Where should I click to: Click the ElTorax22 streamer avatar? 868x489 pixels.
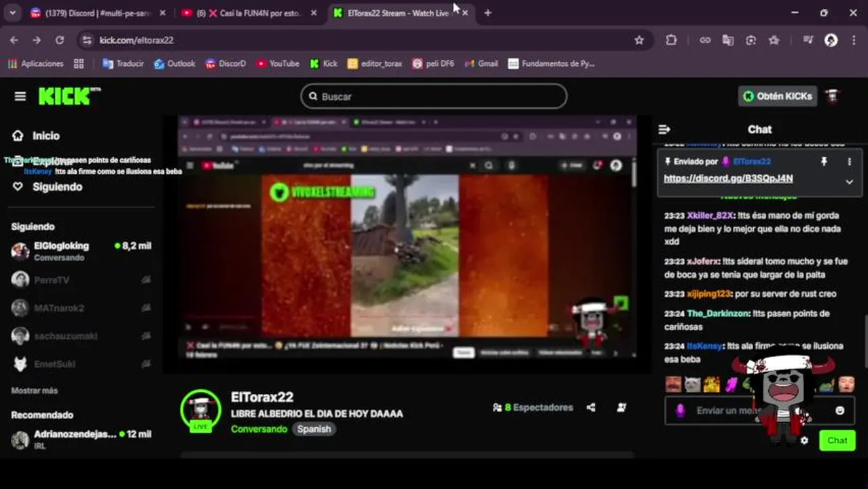click(200, 410)
